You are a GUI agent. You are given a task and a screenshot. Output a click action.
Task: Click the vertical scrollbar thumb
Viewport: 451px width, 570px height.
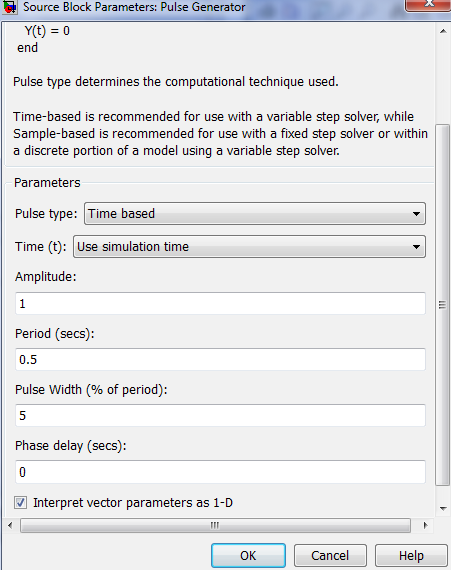pyautogui.click(x=442, y=305)
